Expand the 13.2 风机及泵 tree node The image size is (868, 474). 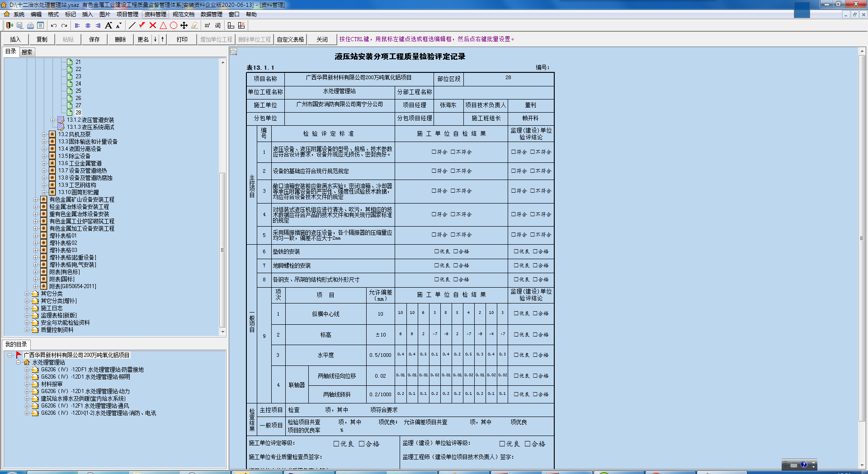(x=44, y=134)
